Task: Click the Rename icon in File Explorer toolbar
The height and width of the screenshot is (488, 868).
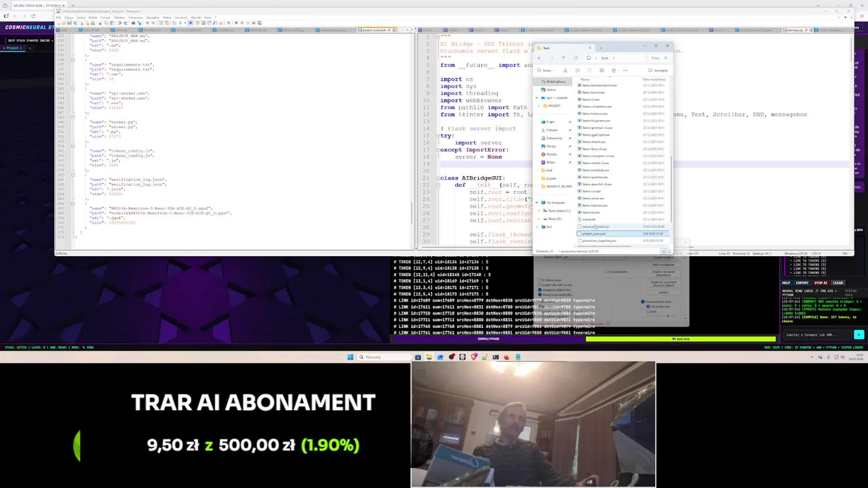Action: 601,70
